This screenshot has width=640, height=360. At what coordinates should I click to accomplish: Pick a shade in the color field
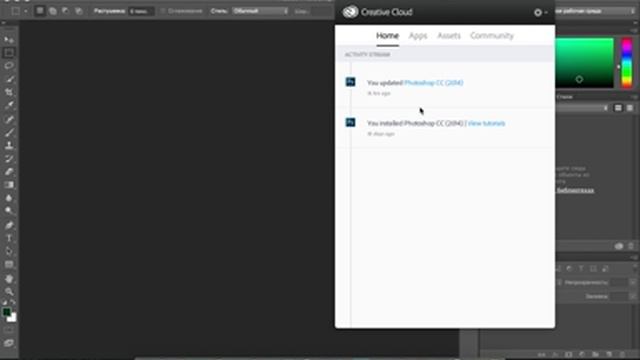[584, 62]
